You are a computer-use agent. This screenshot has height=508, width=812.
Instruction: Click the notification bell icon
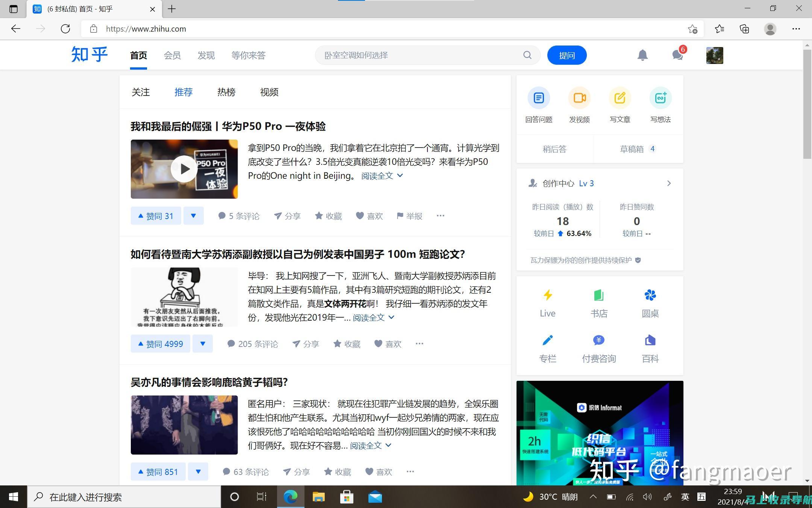tap(642, 55)
